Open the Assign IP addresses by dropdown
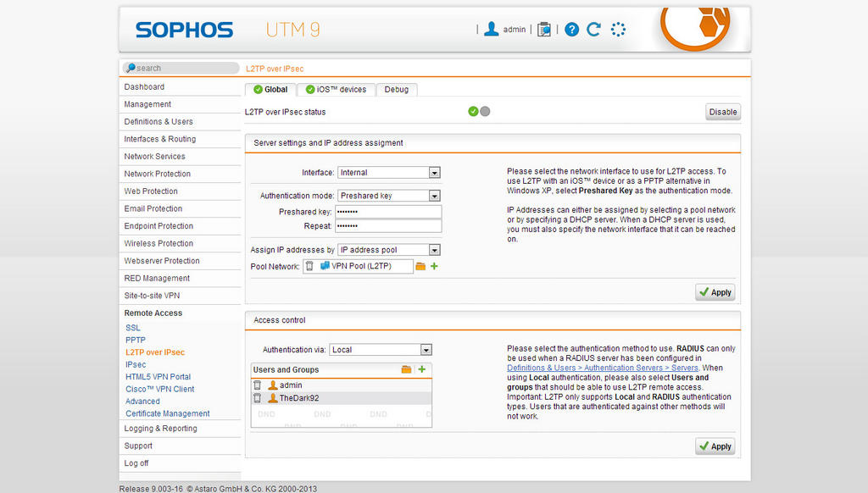This screenshot has width=868, height=493. point(388,250)
